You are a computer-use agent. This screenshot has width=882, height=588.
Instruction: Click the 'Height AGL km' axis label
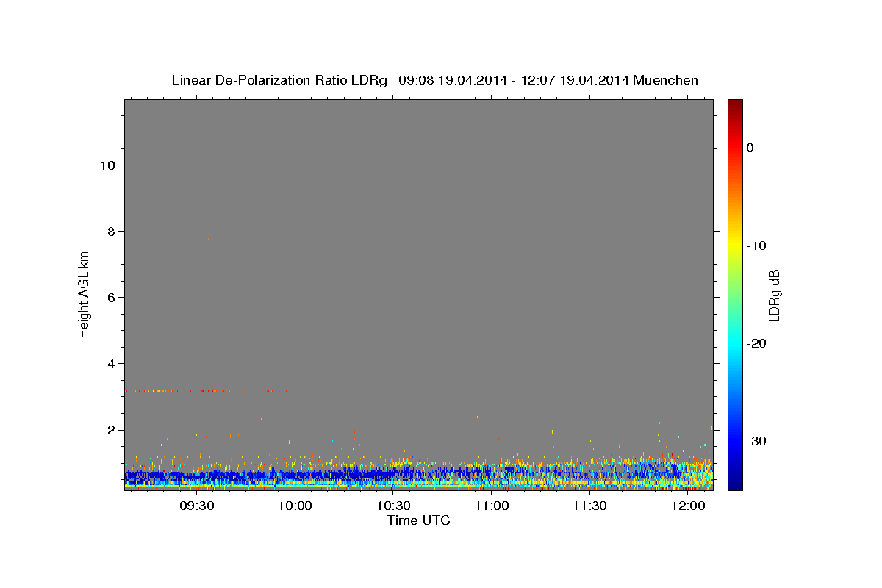coord(84,294)
